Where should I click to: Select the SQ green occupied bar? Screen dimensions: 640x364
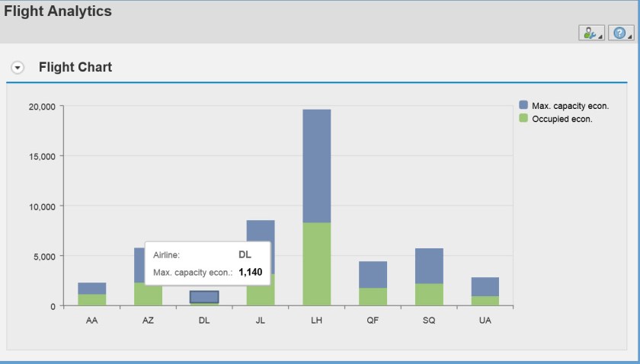428,294
